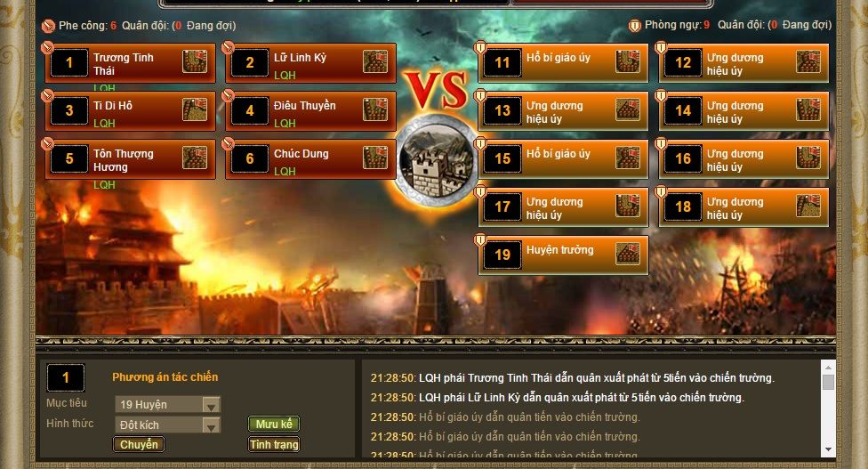Image resolution: width=868 pixels, height=469 pixels.
Task: Open the Hình thức dropdown showing Đột kích
Action: tap(168, 425)
